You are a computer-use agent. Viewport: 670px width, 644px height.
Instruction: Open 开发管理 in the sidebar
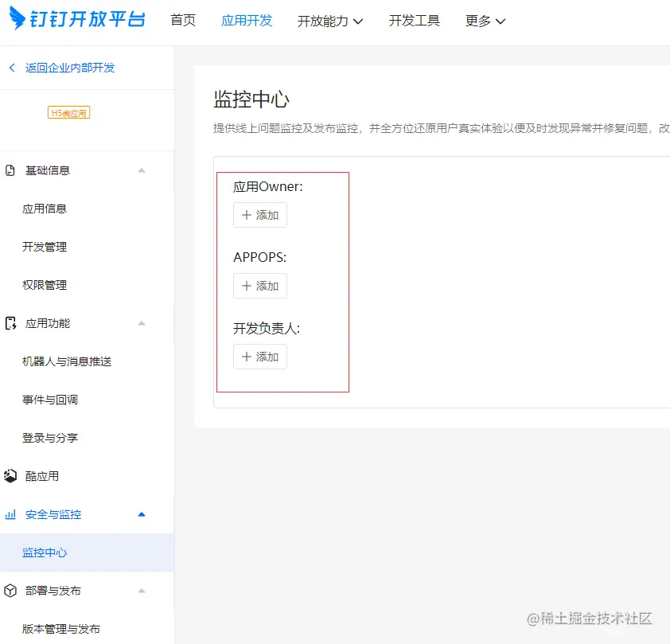45,247
